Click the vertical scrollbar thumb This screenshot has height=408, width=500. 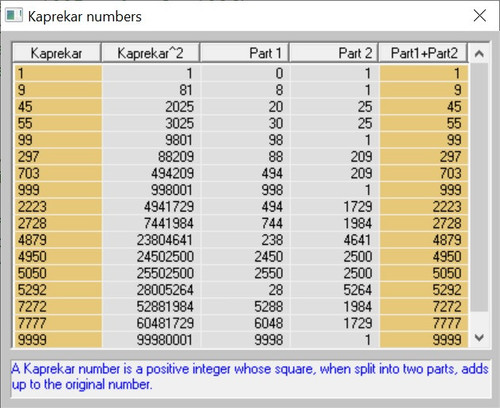coord(479,187)
